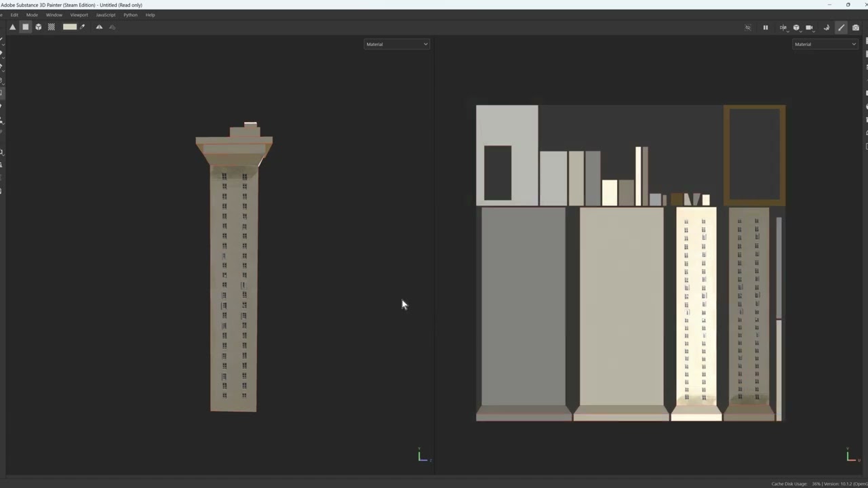Open the Window menu
Image resolution: width=868 pixels, height=488 pixels.
[54, 15]
